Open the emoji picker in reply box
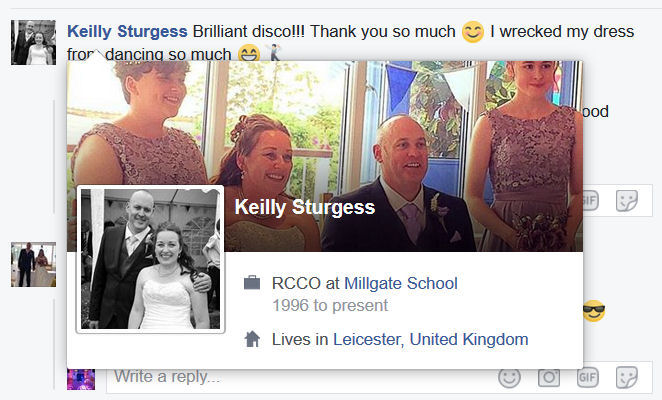 tap(510, 377)
